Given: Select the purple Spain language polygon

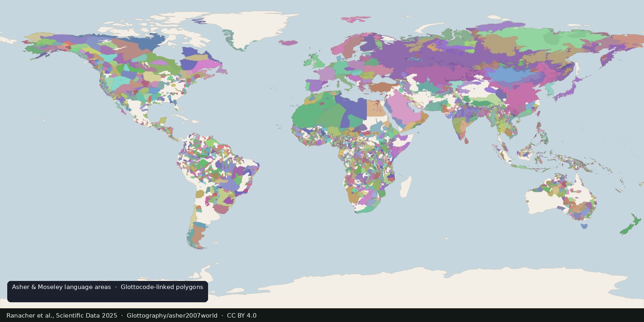Looking at the screenshot, I should 316,85.
